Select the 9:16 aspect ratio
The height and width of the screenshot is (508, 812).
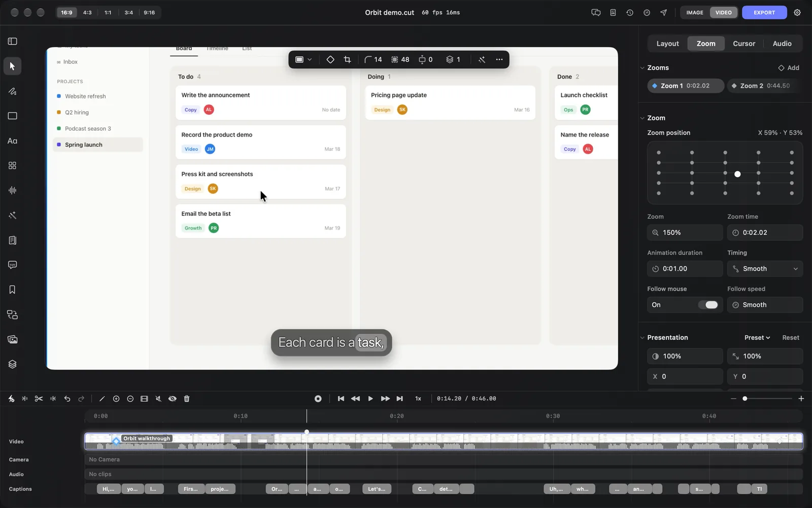(149, 13)
